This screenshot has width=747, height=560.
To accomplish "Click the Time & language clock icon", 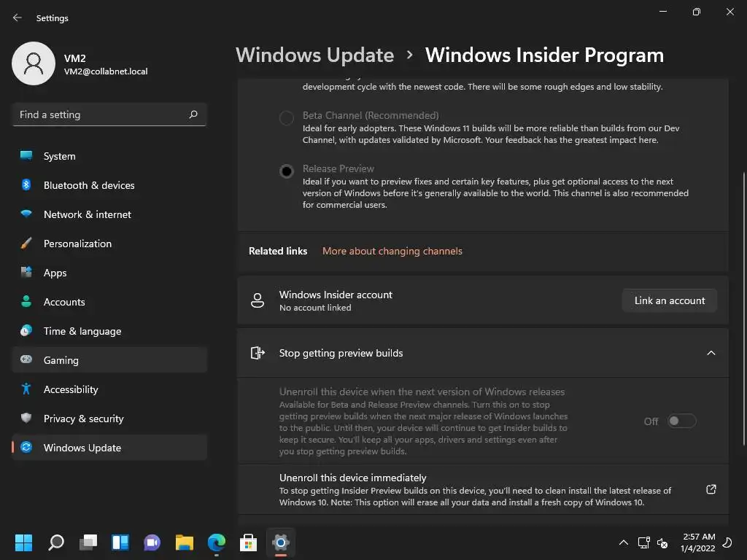I will coord(26,330).
